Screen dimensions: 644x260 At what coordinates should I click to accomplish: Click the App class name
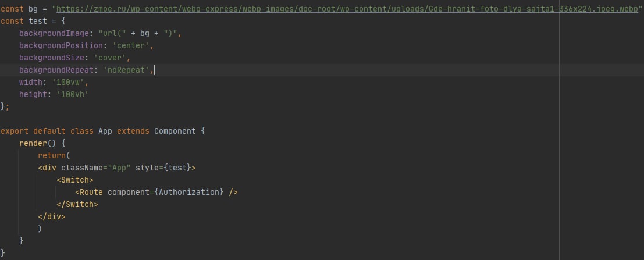point(105,131)
